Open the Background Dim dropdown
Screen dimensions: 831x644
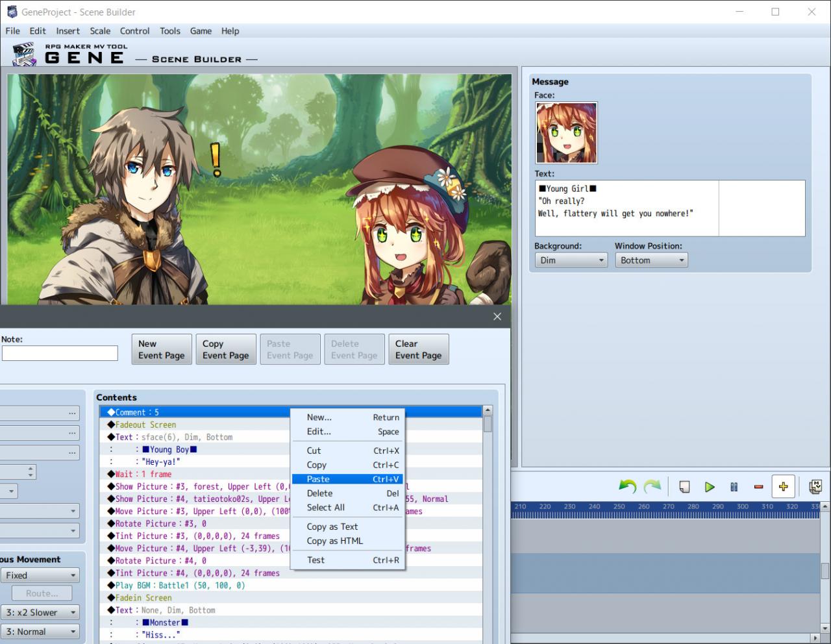570,260
